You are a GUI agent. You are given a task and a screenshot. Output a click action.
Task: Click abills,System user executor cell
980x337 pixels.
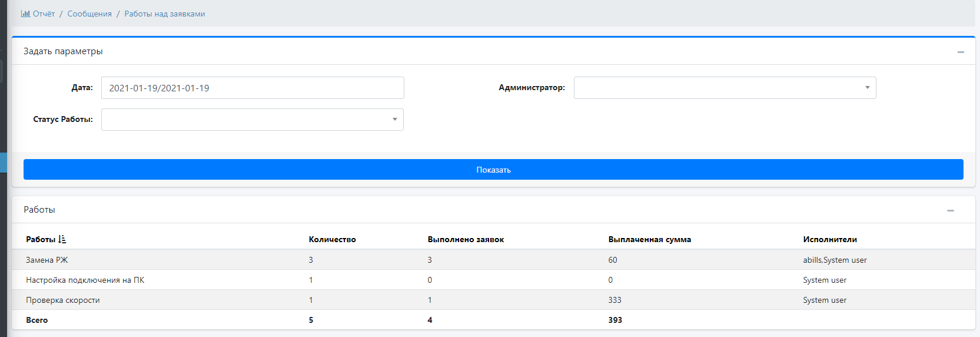[x=835, y=260]
